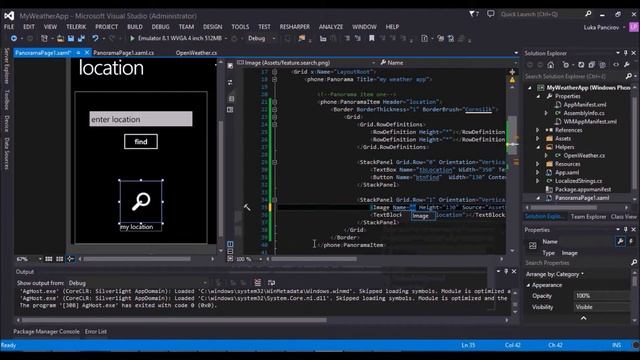The width and height of the screenshot is (640, 360).
Task: Click the find button in the designer
Action: (x=141, y=142)
